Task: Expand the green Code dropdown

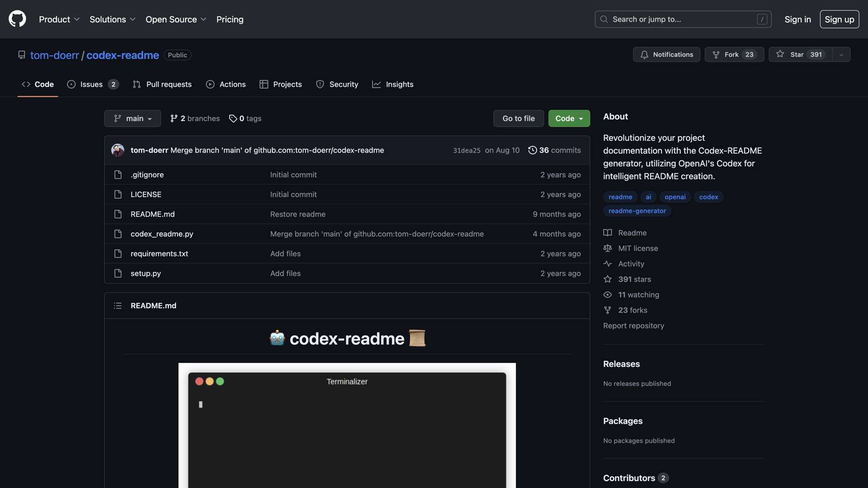Action: point(569,118)
